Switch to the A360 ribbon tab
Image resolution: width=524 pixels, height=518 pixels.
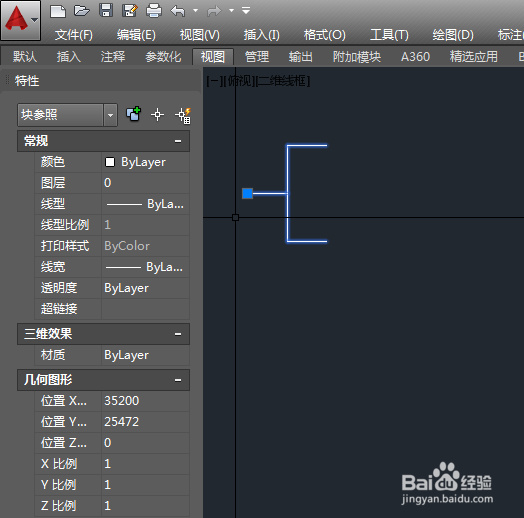point(415,56)
